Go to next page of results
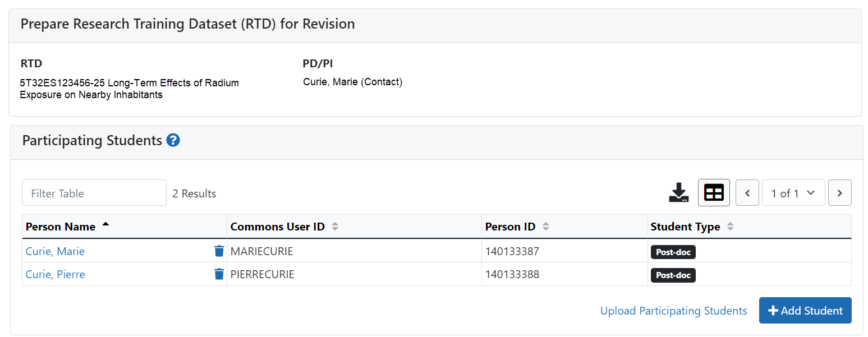Viewport: 868px width, 337px height. pyautogui.click(x=840, y=193)
